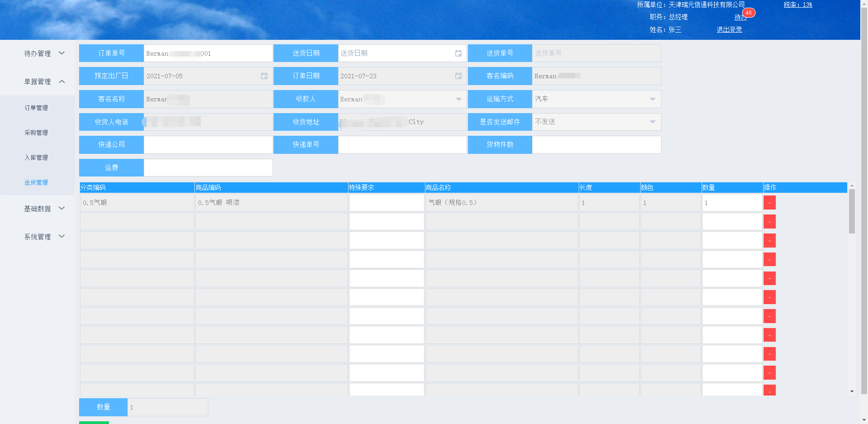Click the 快递公司 input field
This screenshot has width=868, height=424.
[208, 145]
